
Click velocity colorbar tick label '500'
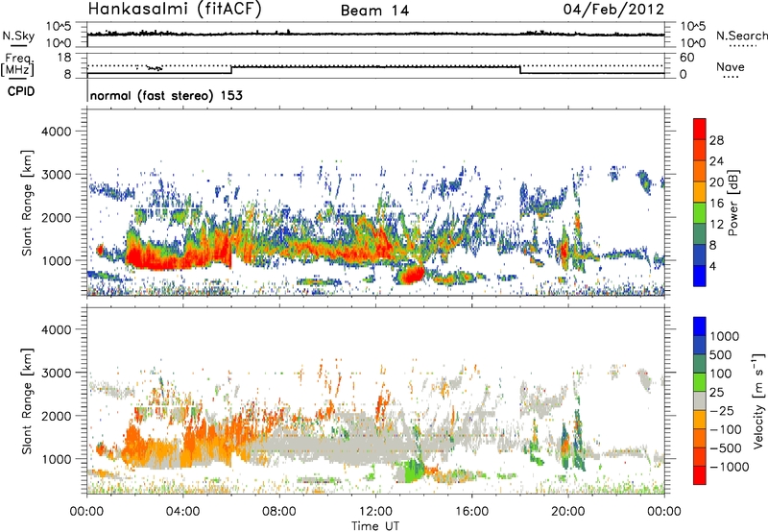pos(721,354)
